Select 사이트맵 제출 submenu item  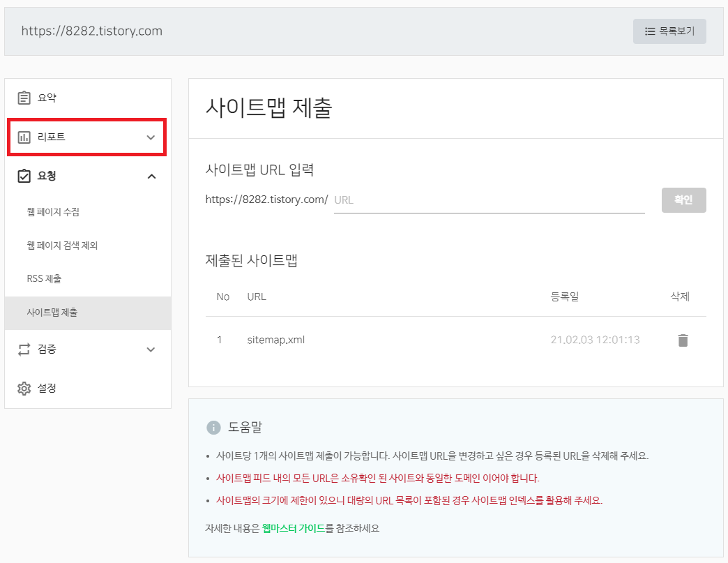(88, 313)
